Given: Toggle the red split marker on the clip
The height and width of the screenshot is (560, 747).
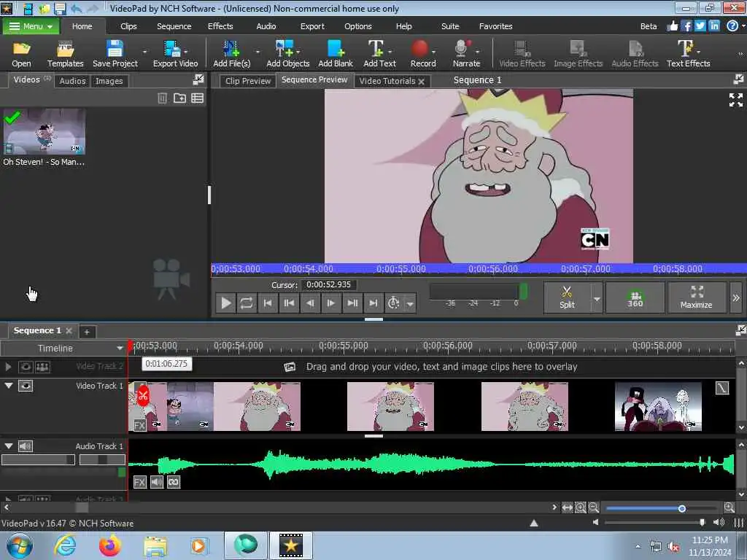Looking at the screenshot, I should [143, 396].
